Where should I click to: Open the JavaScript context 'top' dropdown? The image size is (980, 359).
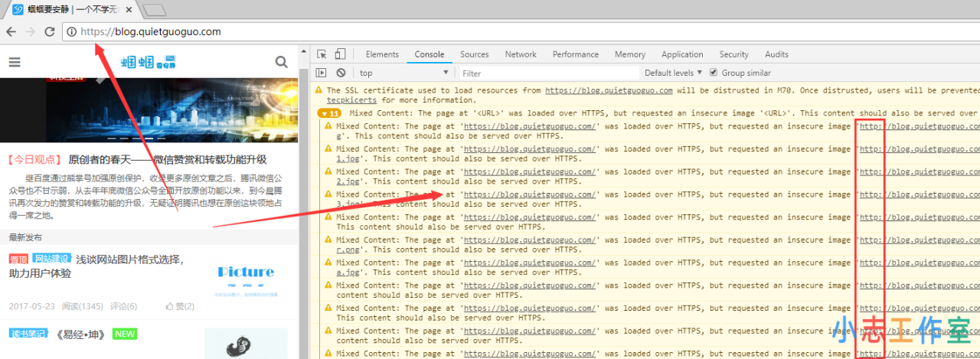(x=406, y=73)
